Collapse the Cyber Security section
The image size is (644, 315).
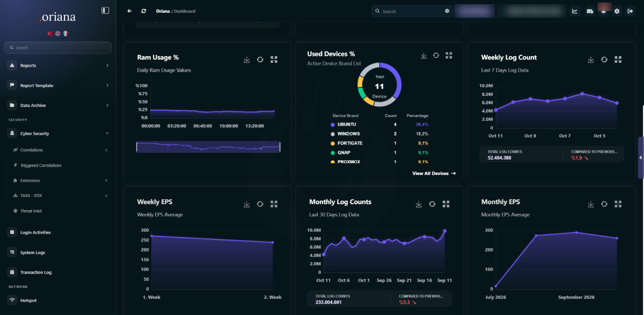(x=58, y=134)
